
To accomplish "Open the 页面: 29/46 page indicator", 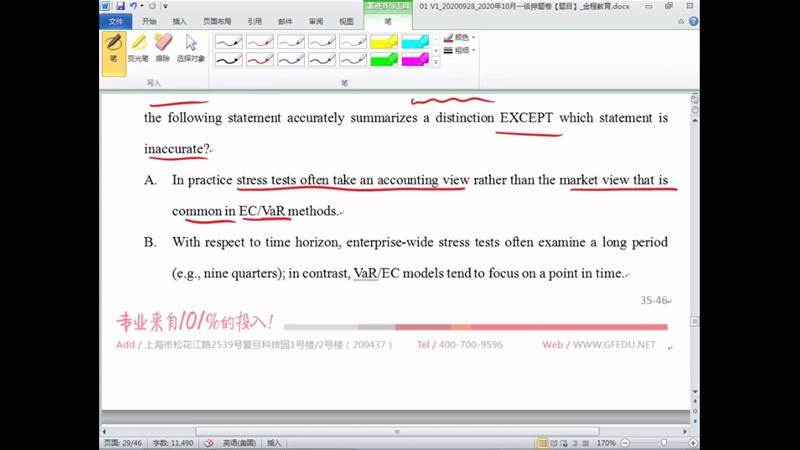I will point(123,443).
